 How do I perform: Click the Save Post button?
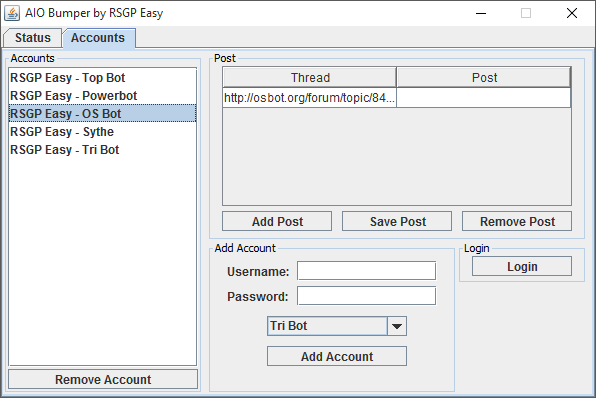[397, 221]
